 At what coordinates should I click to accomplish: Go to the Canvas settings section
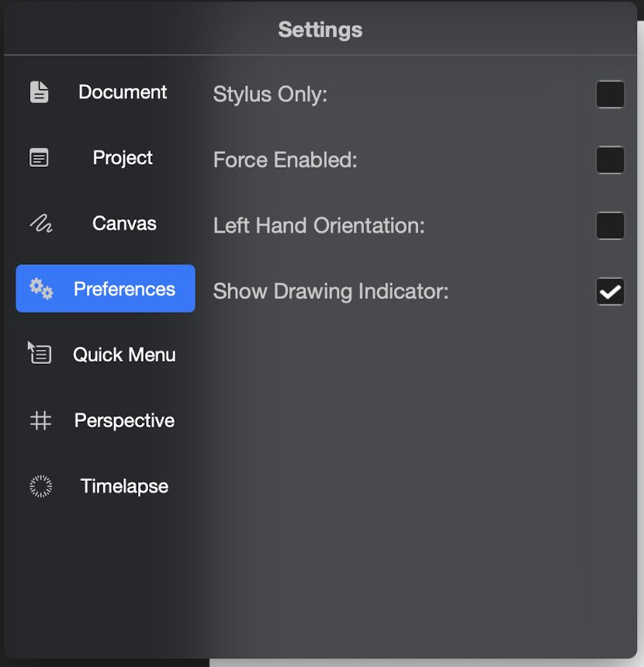[124, 224]
